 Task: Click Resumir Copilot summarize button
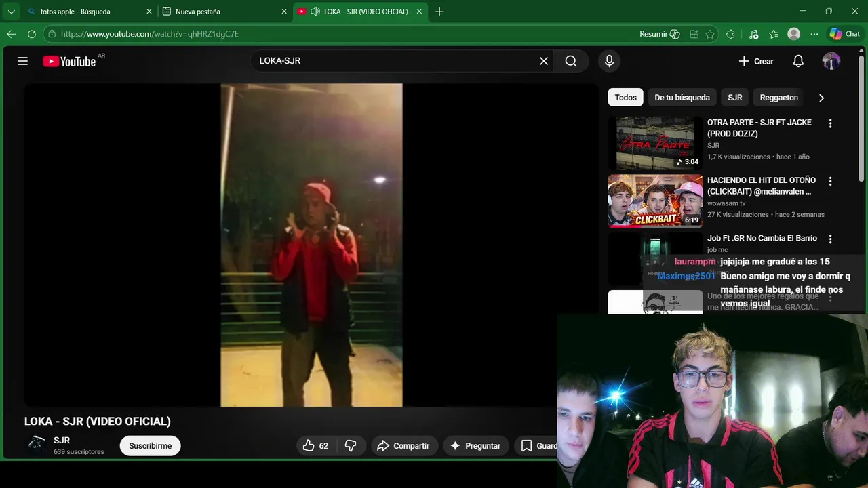[659, 34]
